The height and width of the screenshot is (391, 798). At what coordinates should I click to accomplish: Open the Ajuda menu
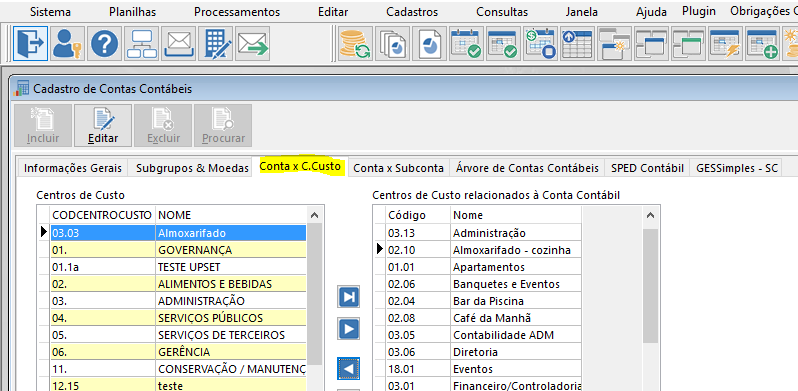(651, 12)
